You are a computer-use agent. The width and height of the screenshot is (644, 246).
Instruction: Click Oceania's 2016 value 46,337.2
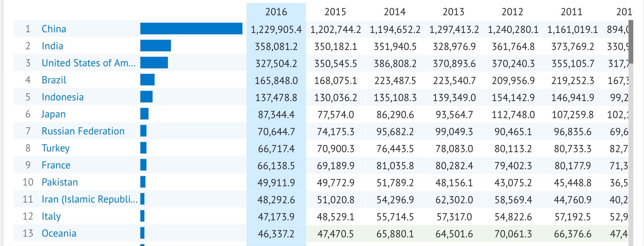[276, 234]
